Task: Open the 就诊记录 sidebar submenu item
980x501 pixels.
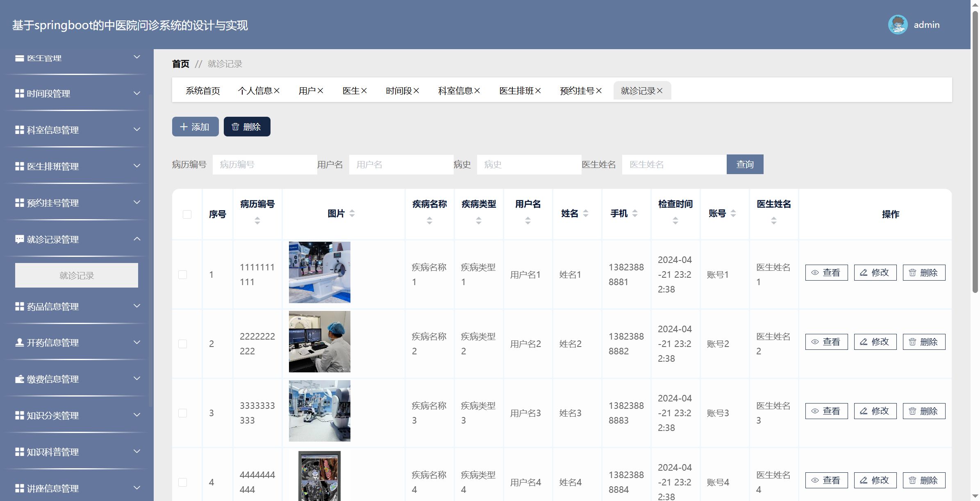Action: point(77,275)
